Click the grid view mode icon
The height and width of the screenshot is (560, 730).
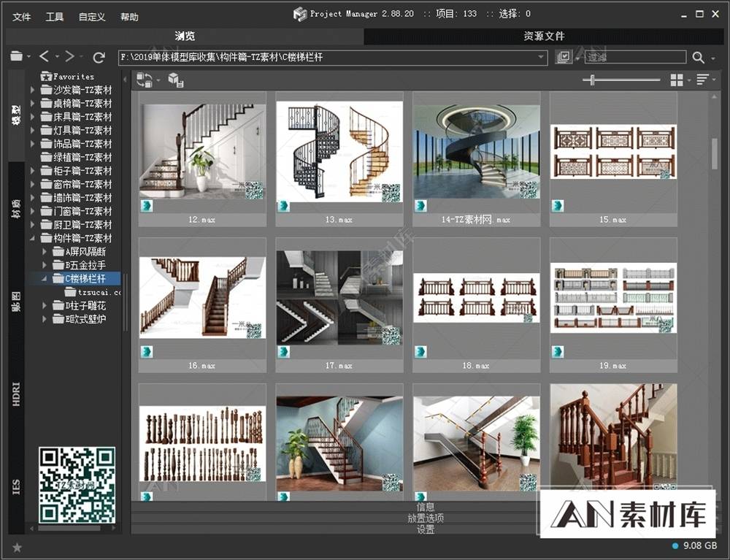coord(677,80)
